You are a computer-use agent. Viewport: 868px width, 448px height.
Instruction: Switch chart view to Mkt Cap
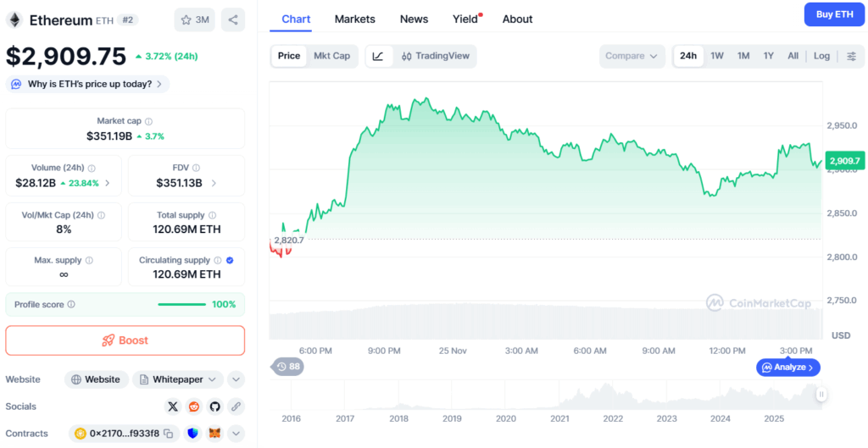[x=331, y=56]
